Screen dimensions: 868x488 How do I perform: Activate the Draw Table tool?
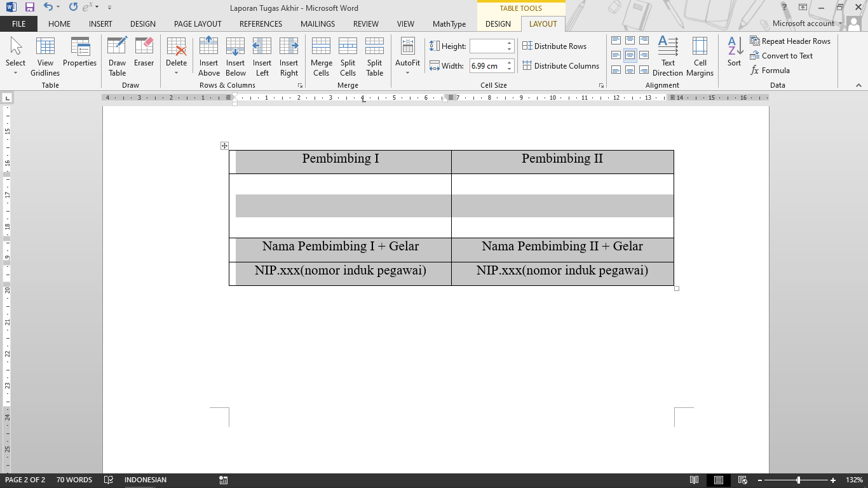pyautogui.click(x=116, y=57)
